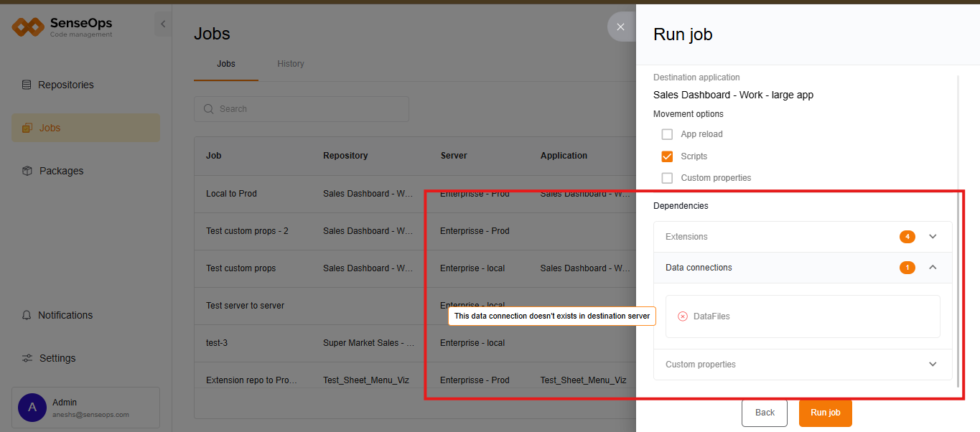Click the Data connections count badge 1
The height and width of the screenshot is (432, 980).
[907, 268]
